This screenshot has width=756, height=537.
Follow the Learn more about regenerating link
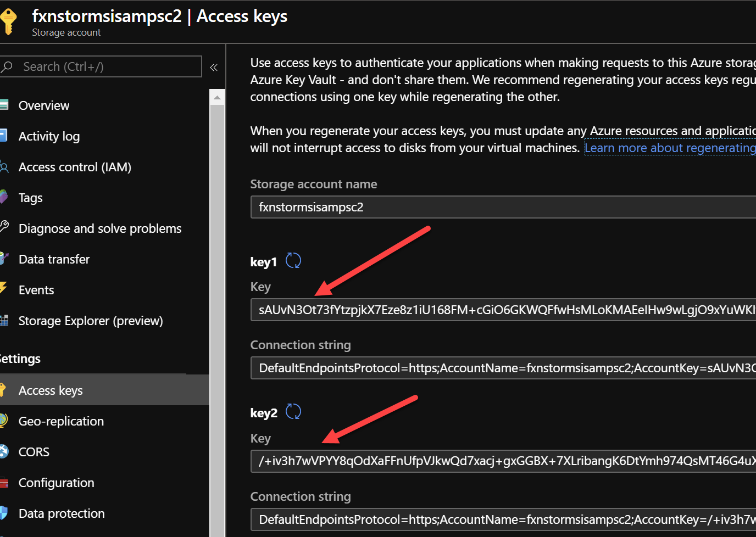pos(670,148)
